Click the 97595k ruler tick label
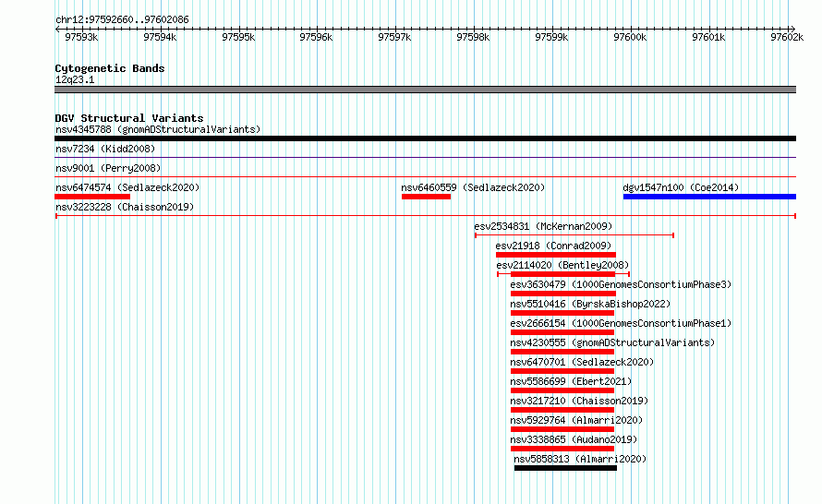This screenshot has height=504, width=822. [x=238, y=37]
